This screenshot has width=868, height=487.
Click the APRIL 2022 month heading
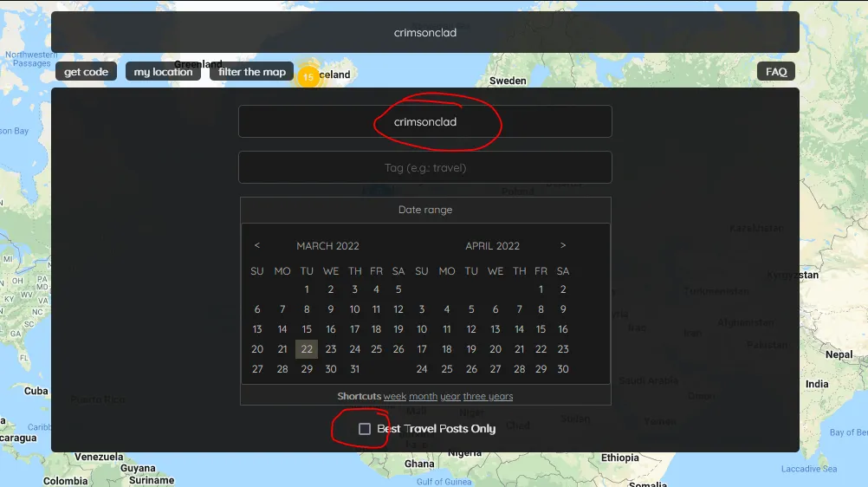(x=493, y=245)
